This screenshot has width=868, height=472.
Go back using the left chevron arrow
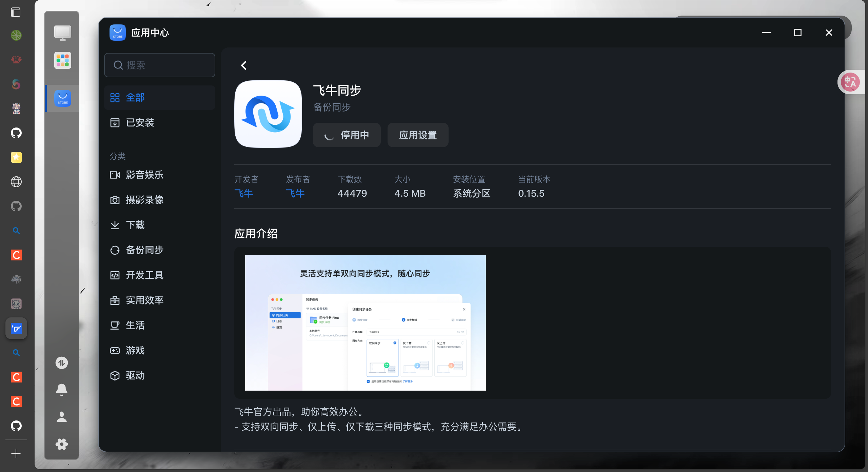[x=243, y=65]
